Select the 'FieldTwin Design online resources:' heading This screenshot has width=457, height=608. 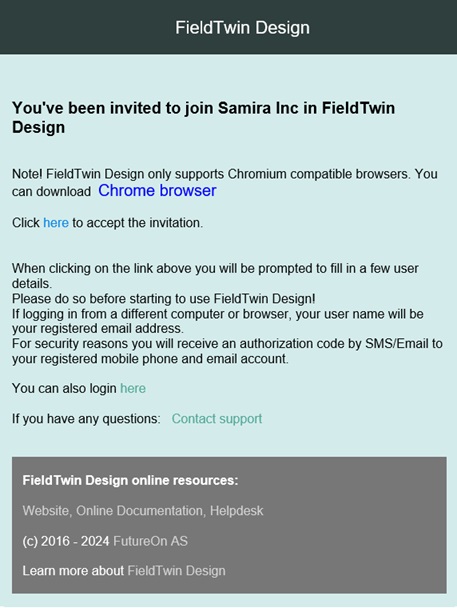130,480
